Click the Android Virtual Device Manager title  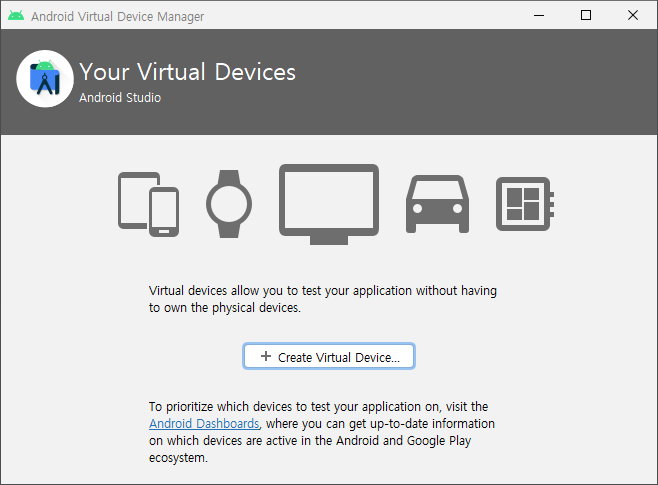click(118, 16)
